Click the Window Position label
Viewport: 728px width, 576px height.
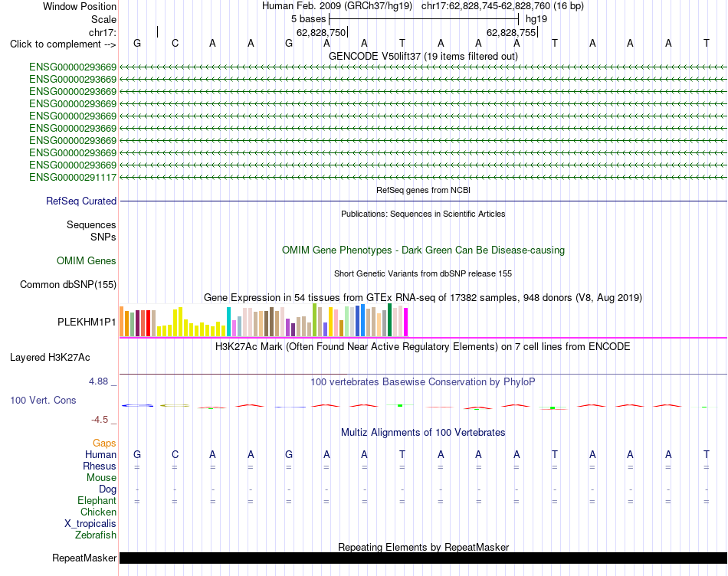click(x=80, y=6)
